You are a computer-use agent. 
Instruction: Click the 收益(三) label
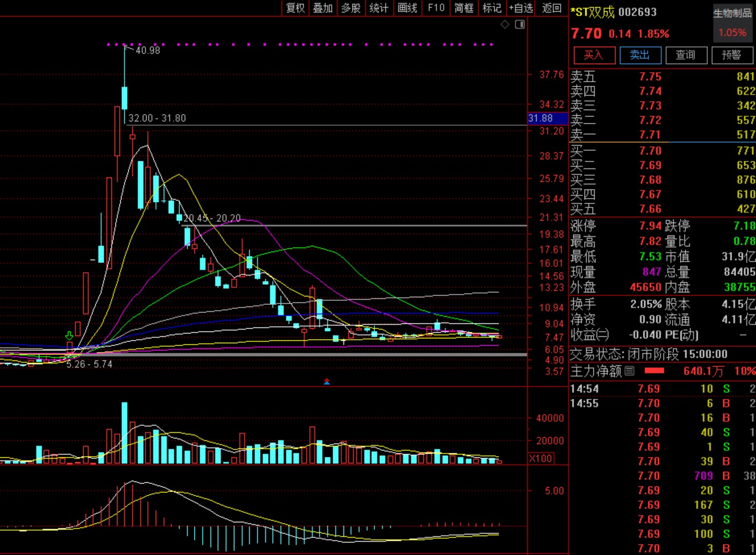click(589, 335)
